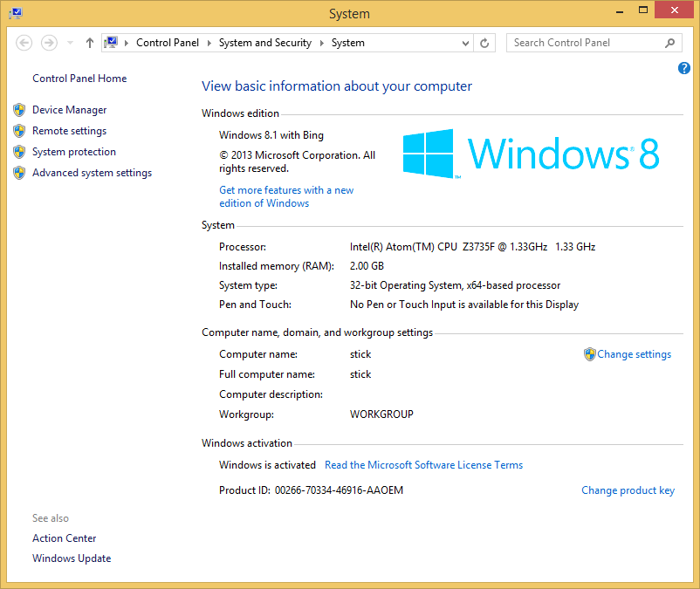Go up one level with the Up arrow
Image resolution: width=700 pixels, height=589 pixels.
(x=90, y=43)
